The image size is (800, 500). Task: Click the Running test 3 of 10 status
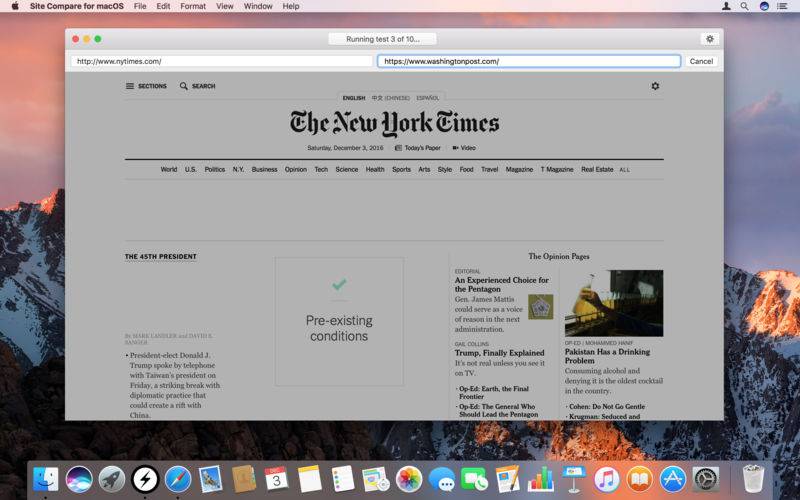point(383,39)
